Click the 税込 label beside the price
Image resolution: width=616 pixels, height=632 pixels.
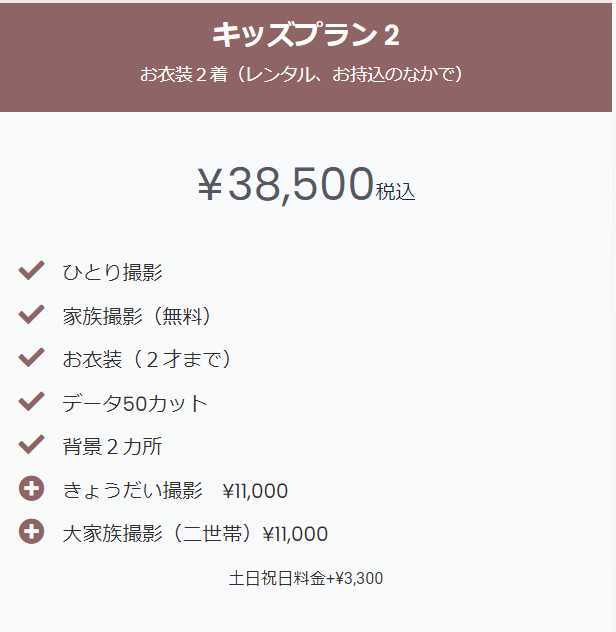pos(395,192)
